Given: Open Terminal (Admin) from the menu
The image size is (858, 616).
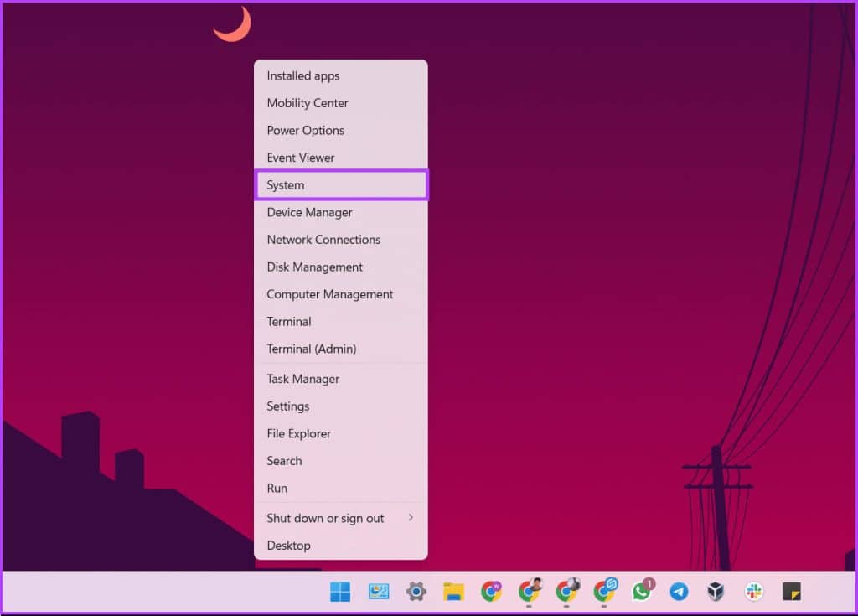Looking at the screenshot, I should pyautogui.click(x=341, y=349).
